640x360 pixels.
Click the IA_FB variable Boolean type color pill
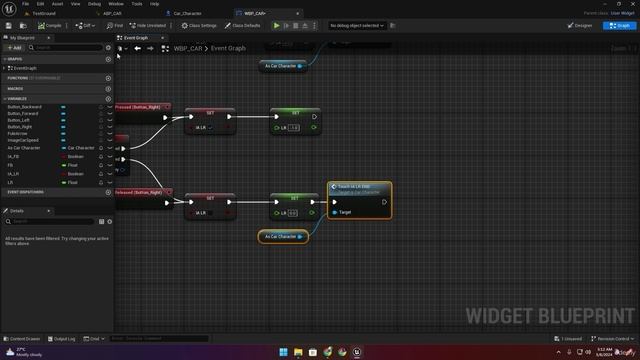click(64, 157)
